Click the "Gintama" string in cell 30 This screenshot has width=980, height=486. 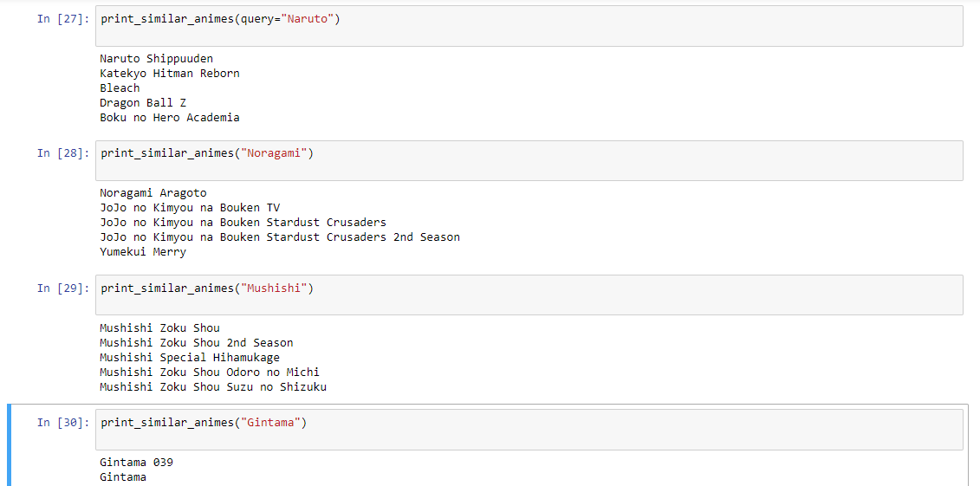(x=272, y=423)
